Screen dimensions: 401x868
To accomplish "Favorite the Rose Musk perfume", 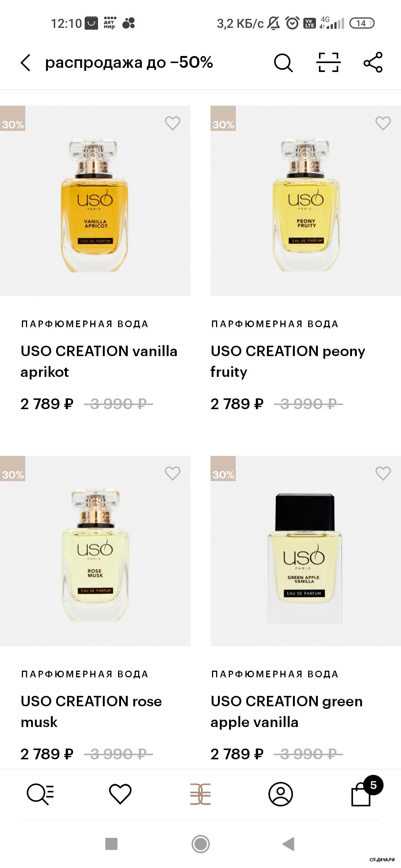I will (x=173, y=473).
